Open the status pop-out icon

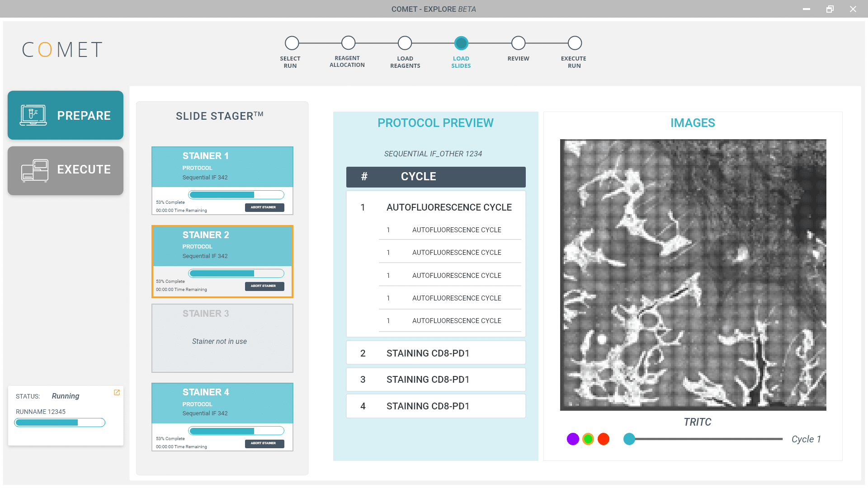click(x=117, y=392)
